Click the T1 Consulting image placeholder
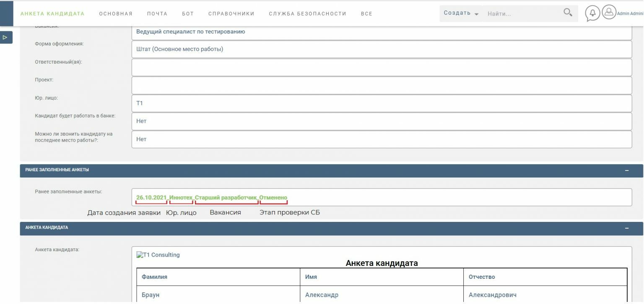 point(158,255)
